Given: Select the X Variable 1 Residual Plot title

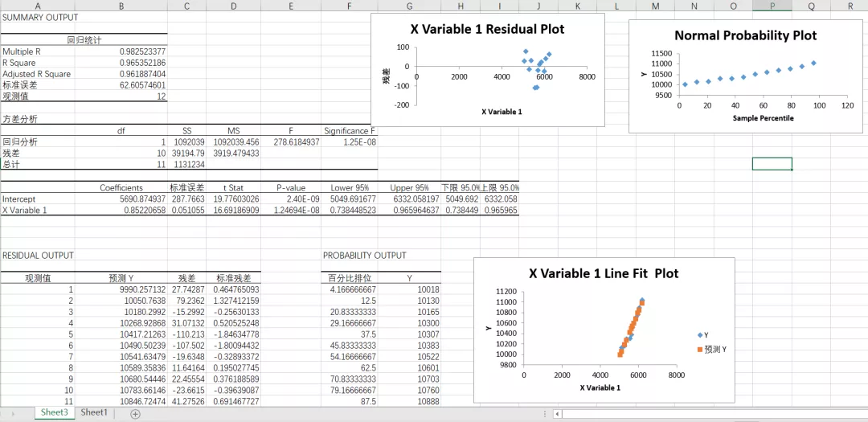Looking at the screenshot, I should [488, 30].
